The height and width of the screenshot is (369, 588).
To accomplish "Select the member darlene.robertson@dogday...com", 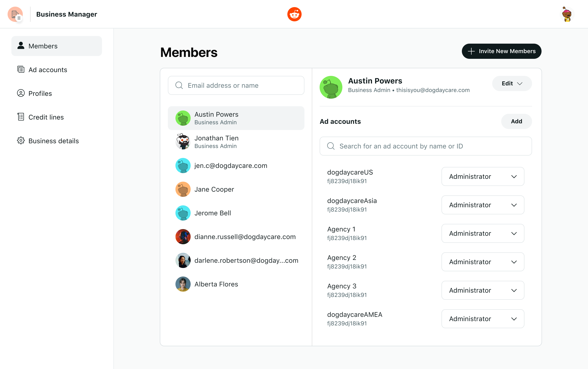I will click(x=236, y=260).
